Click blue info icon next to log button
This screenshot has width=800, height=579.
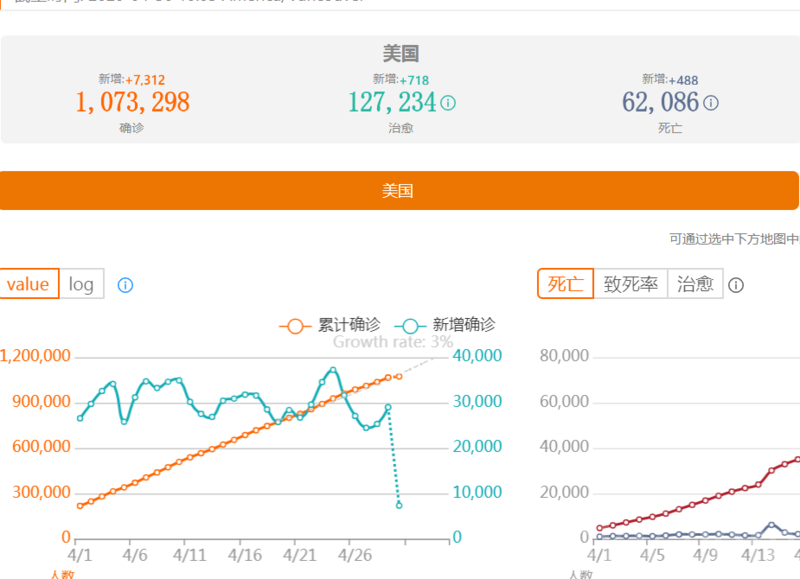(125, 285)
